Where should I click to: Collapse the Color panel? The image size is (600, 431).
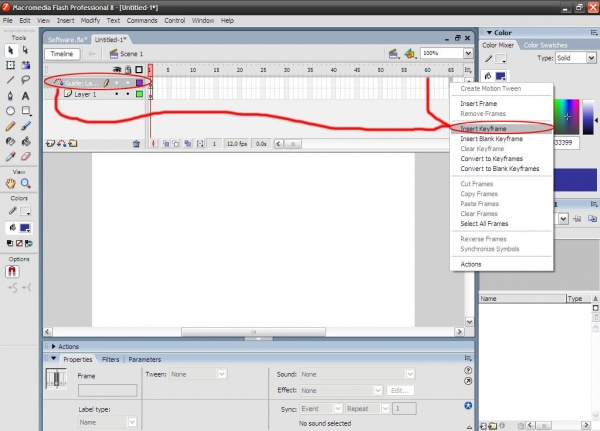pyautogui.click(x=489, y=33)
